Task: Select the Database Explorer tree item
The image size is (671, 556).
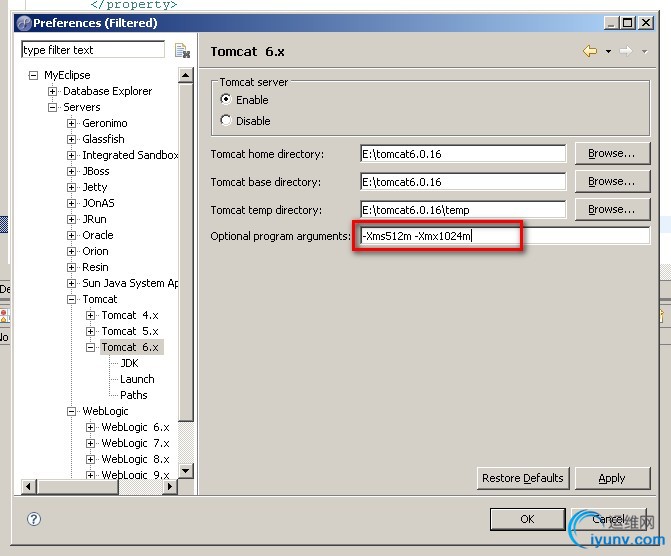Action: [x=107, y=91]
